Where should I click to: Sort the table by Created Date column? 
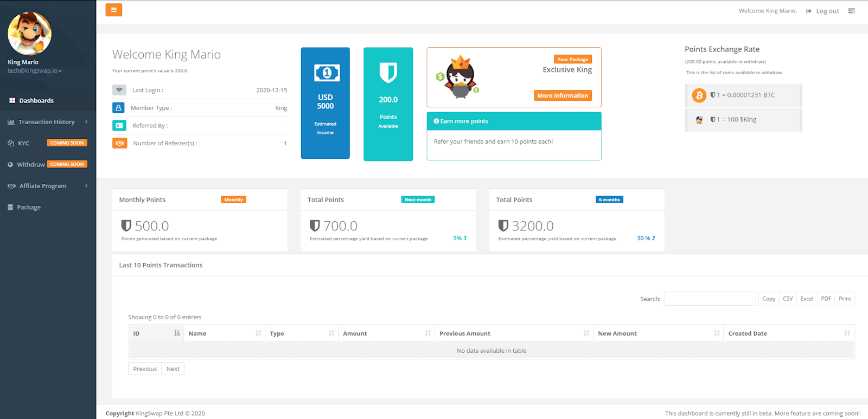pyautogui.click(x=789, y=333)
